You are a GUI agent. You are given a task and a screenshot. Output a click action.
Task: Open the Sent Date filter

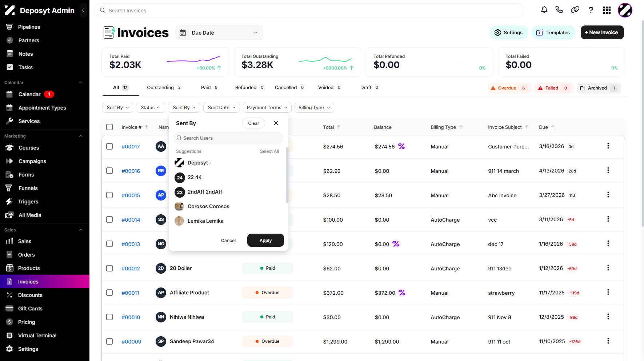coord(221,107)
